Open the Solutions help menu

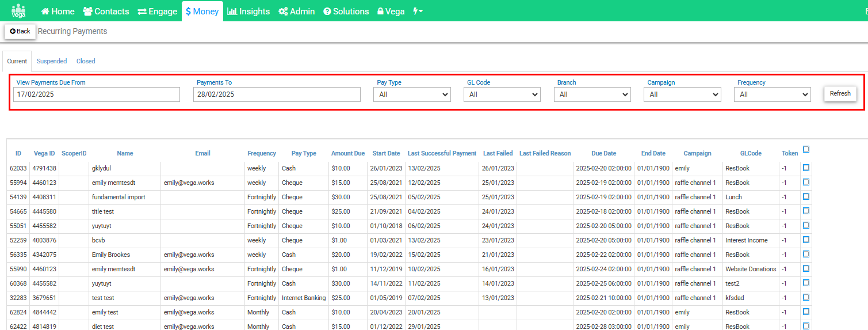click(346, 11)
